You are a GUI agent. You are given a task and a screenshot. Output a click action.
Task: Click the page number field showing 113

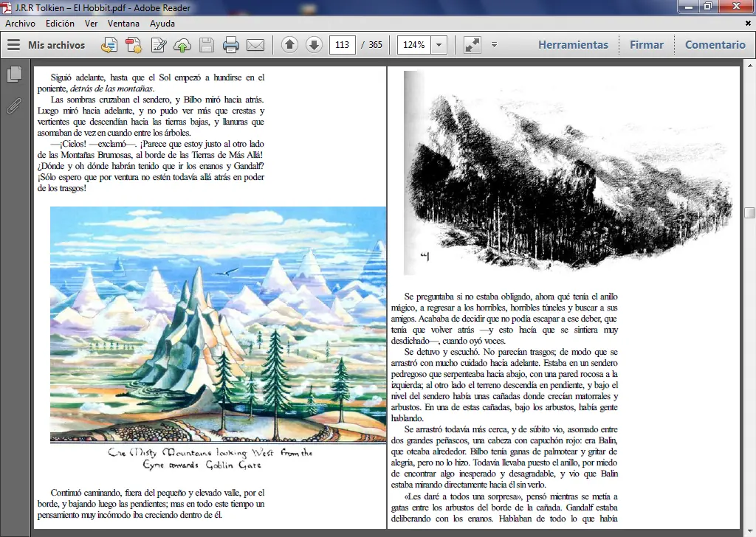[343, 45]
